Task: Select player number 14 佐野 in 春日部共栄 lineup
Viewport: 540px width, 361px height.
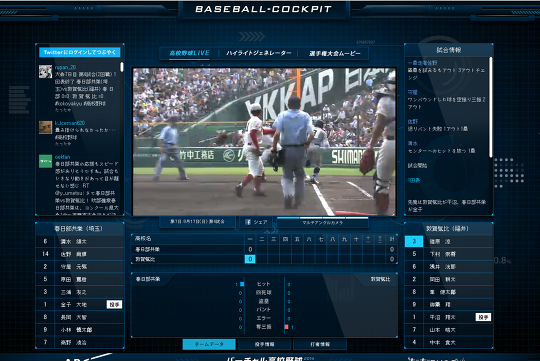Action: (80, 254)
